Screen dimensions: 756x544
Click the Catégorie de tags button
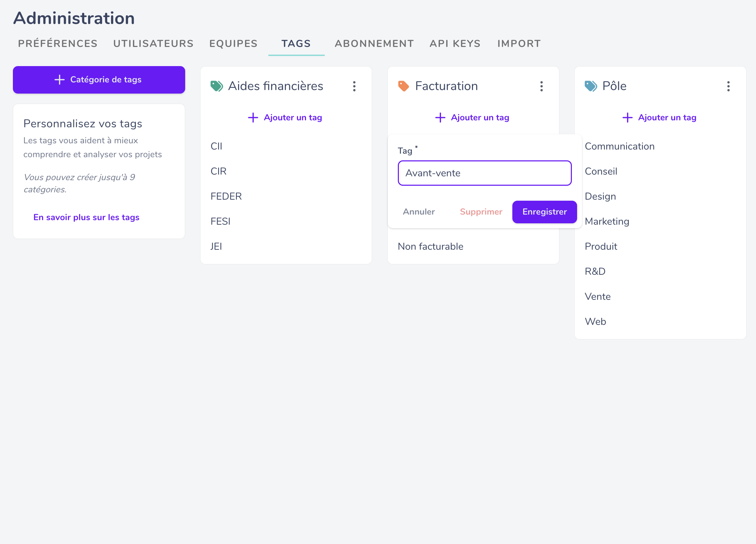(x=99, y=80)
